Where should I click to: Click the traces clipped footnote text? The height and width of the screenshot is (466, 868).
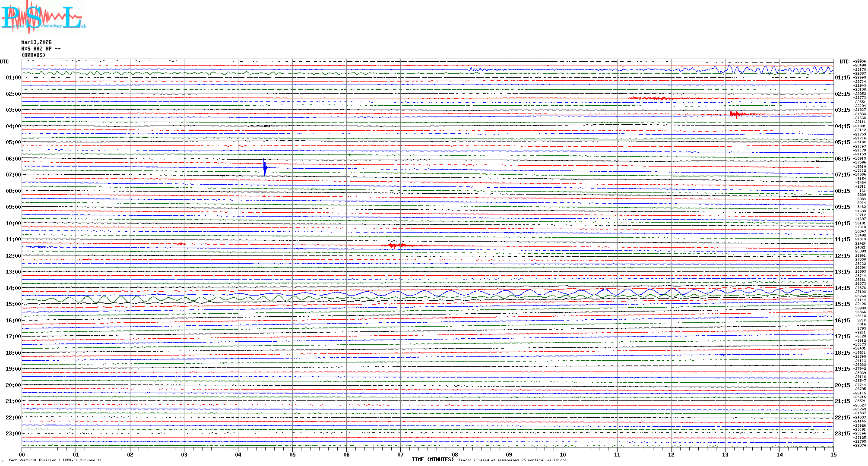(x=512, y=460)
